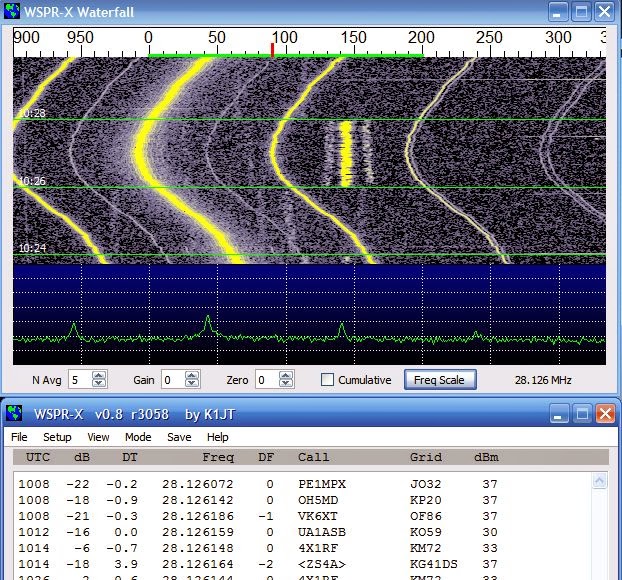Maximize the WSPR-X v0.8 main window
This screenshot has height=580, width=622.
tap(583, 414)
